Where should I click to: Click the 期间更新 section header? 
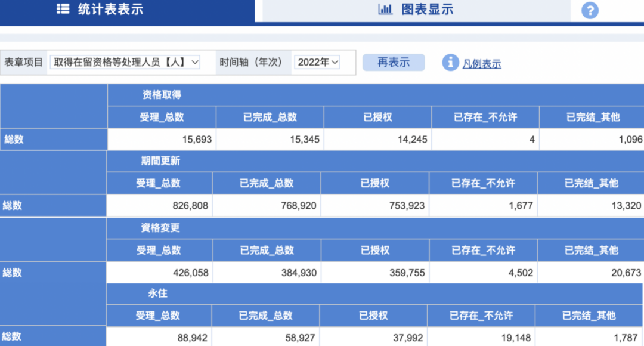coord(160,161)
